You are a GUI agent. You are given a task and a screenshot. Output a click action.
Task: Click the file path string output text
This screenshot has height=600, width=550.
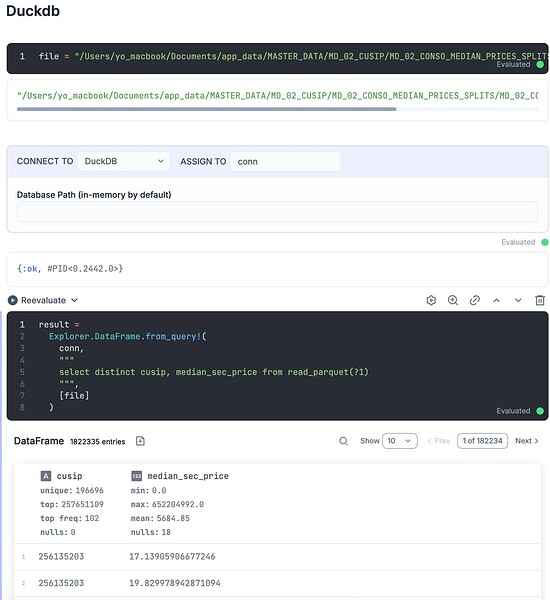coord(277,96)
